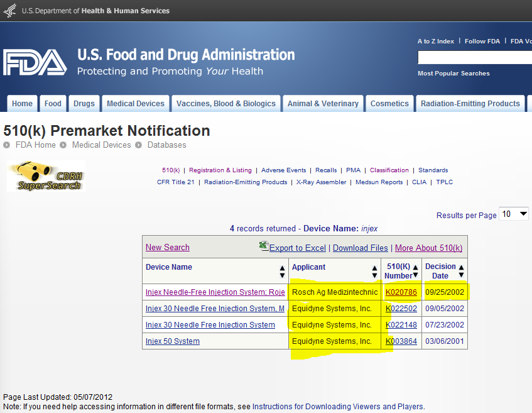Open Injex 30 Needle Free Injection System, M link

[x=215, y=309]
